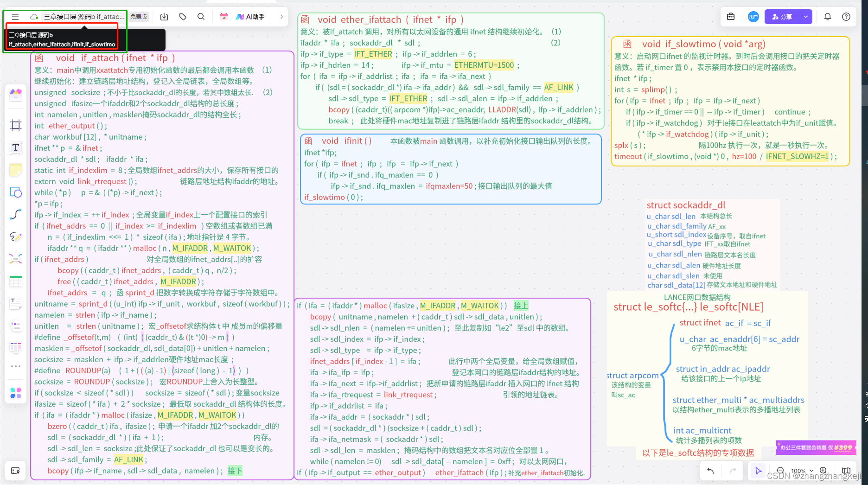Click 'LANCE网口数据结构' caption
The image size is (868, 485).
697,297
